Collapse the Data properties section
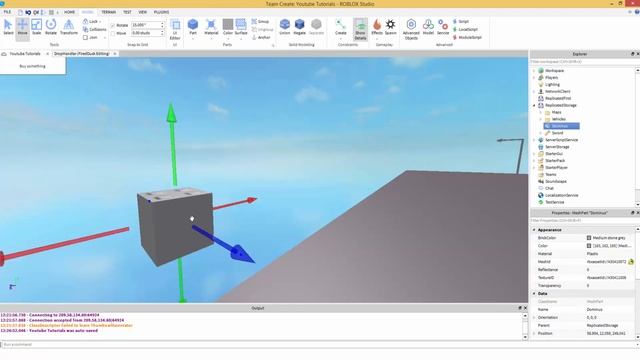Viewport: 640px width, 360px height. click(534, 293)
